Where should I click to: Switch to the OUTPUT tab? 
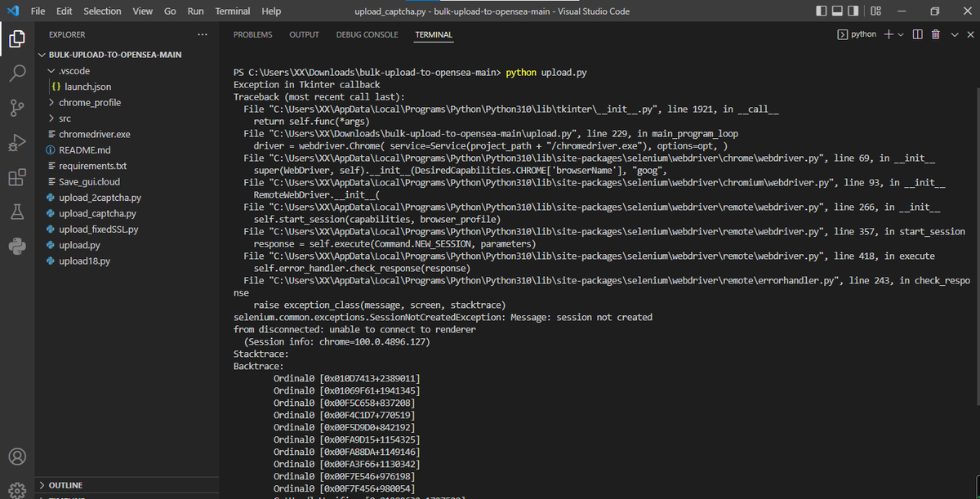click(304, 34)
